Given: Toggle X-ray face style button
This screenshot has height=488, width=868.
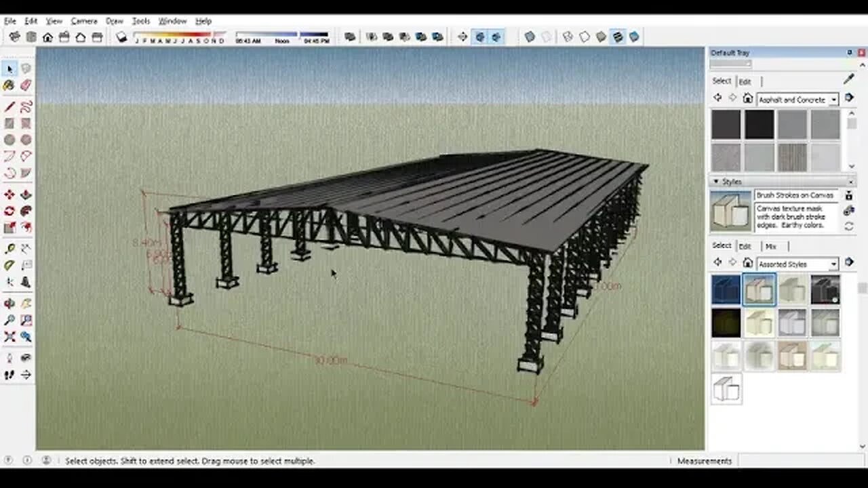Looking at the screenshot, I should [x=530, y=37].
